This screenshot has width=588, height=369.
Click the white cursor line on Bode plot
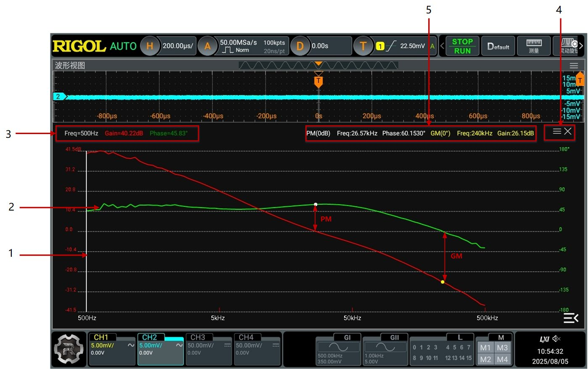click(x=87, y=231)
